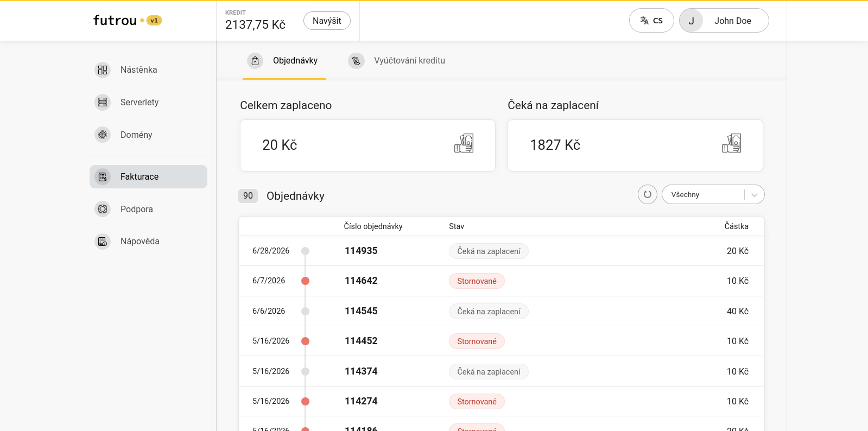Click the Čeká na zaplacení badge for 114374
Screen dimensions: 868x431
489,372
